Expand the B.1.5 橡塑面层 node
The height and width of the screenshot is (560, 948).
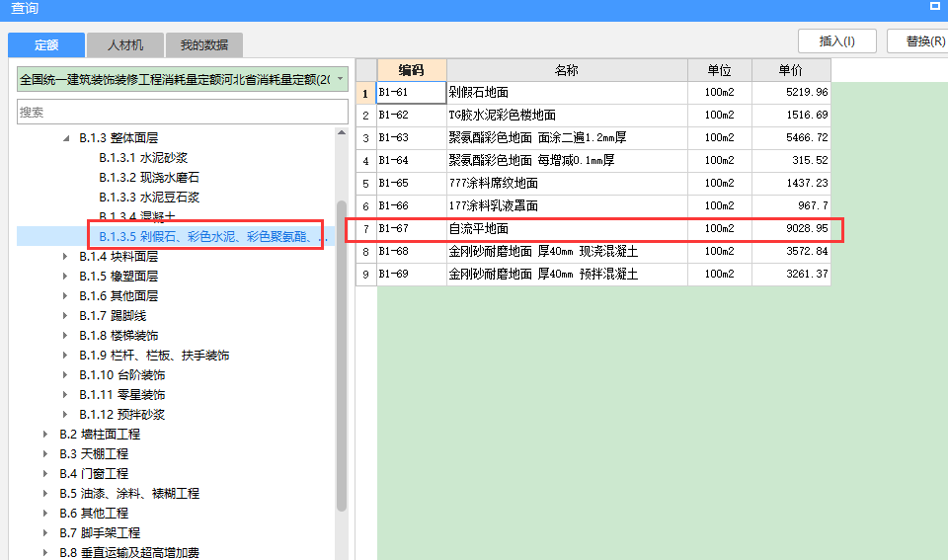click(65, 277)
